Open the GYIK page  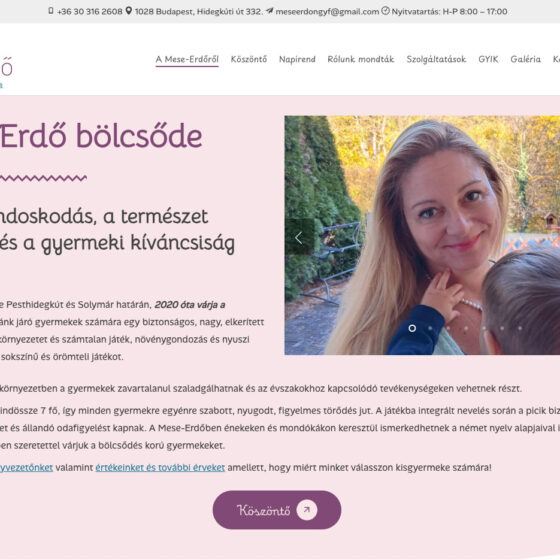coord(488,59)
